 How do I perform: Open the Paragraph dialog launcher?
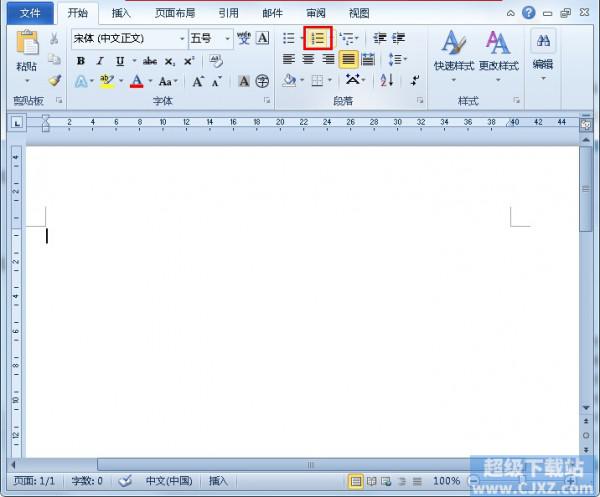[420, 100]
